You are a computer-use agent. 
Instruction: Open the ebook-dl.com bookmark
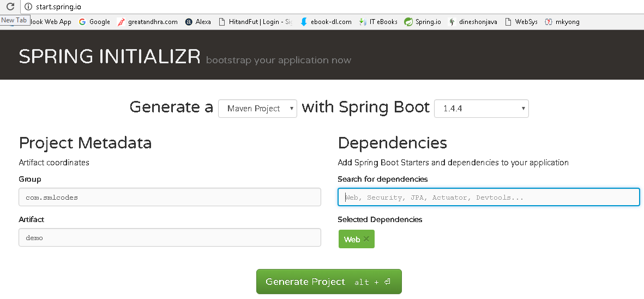coord(326,22)
